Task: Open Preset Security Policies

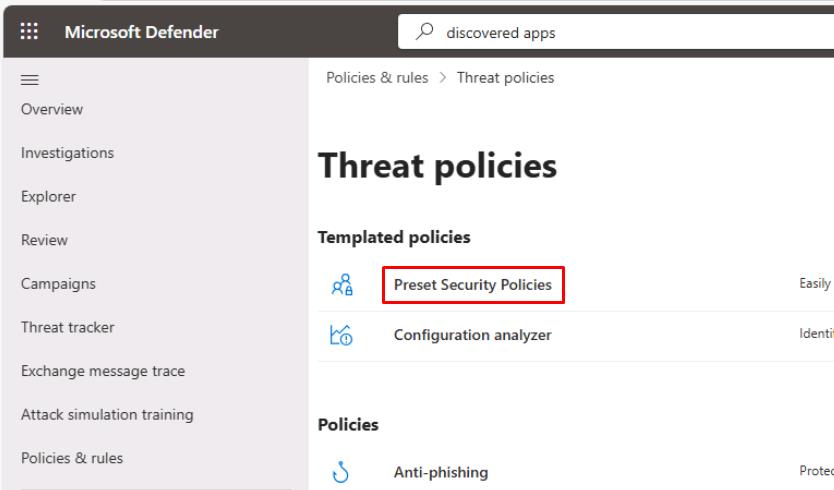Action: pyautogui.click(x=472, y=285)
